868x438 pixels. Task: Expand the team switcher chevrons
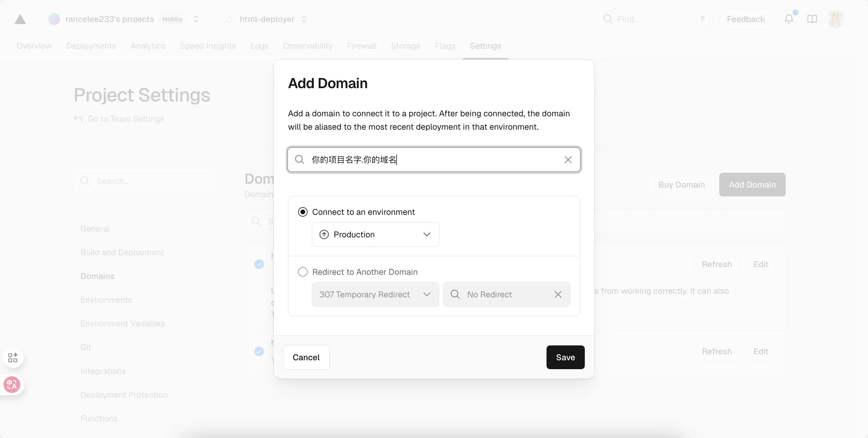tap(196, 19)
